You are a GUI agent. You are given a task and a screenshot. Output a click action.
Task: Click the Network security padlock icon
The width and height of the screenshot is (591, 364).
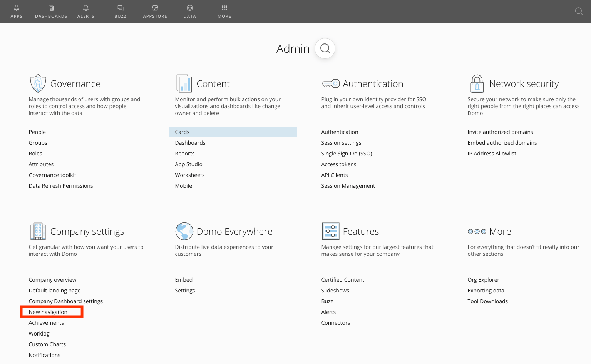point(477,83)
